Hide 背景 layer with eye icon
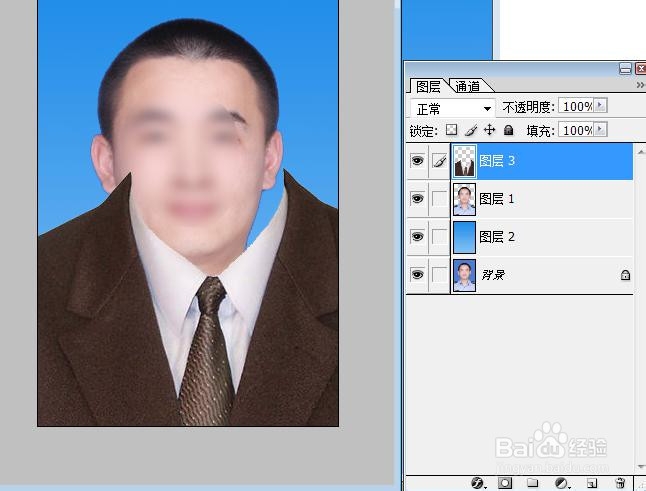 pos(417,274)
